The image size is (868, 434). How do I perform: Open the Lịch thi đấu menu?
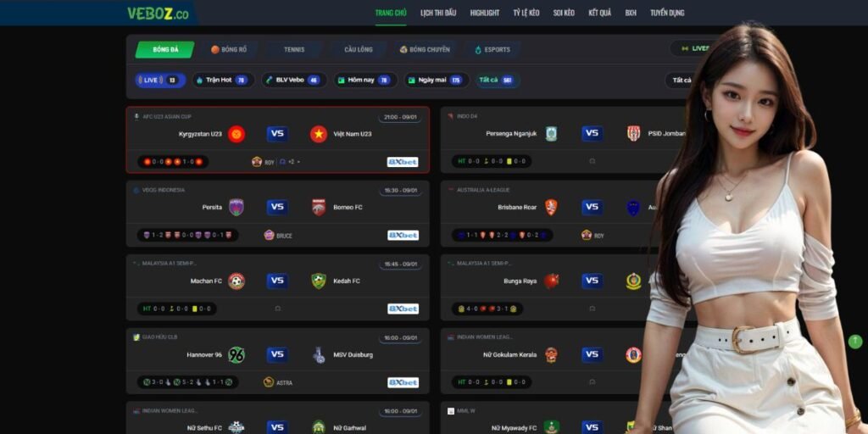[x=438, y=13]
